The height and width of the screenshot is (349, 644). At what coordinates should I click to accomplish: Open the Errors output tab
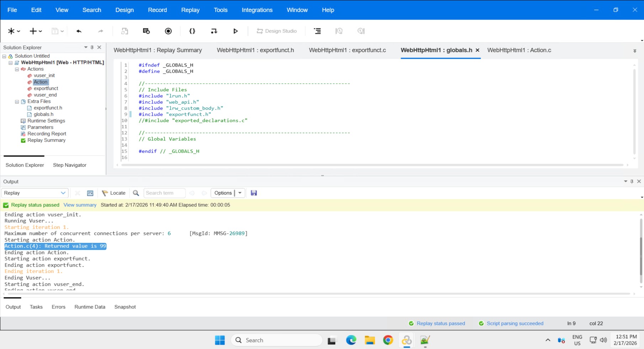tap(58, 307)
